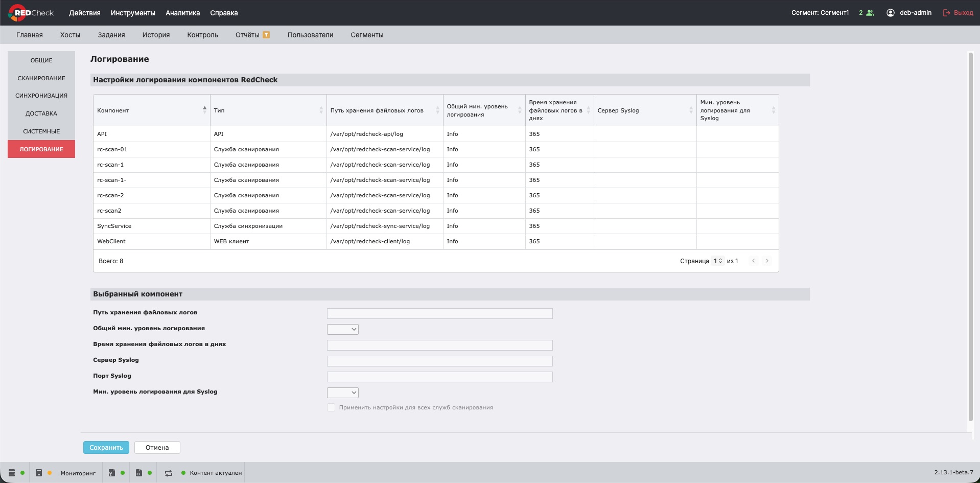Sort table by Компонент column
Screen dimensions: 980x483
(204, 110)
